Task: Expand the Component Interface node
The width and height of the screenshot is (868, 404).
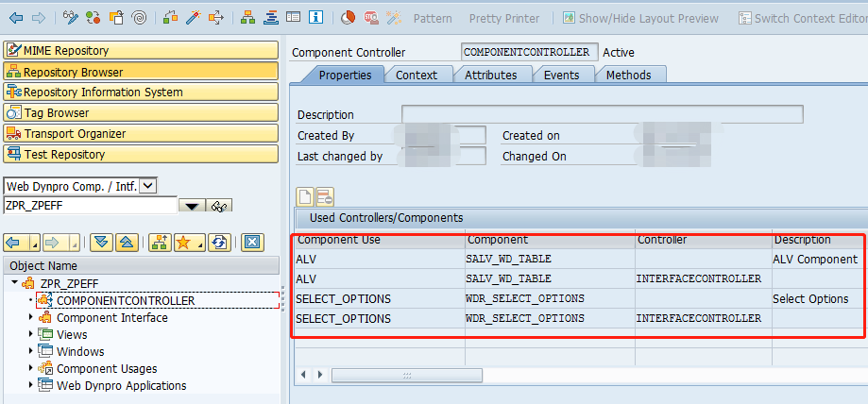Action: click(31, 318)
